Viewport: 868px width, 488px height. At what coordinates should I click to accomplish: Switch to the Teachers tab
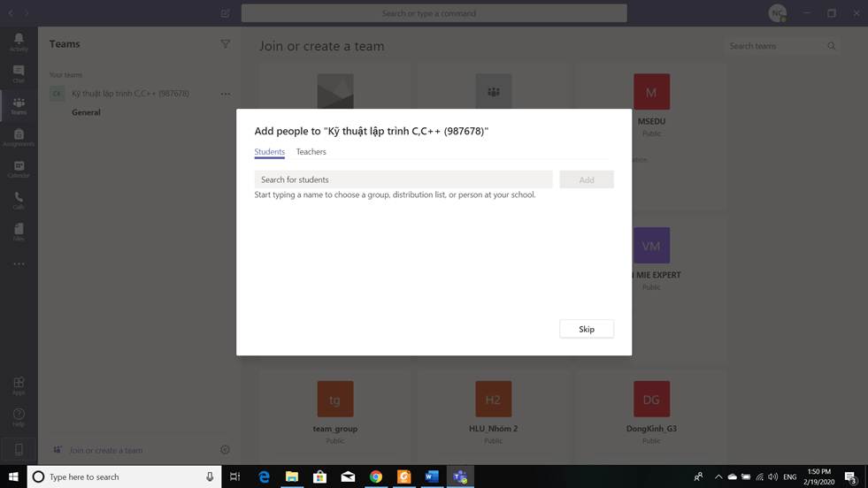[311, 152]
